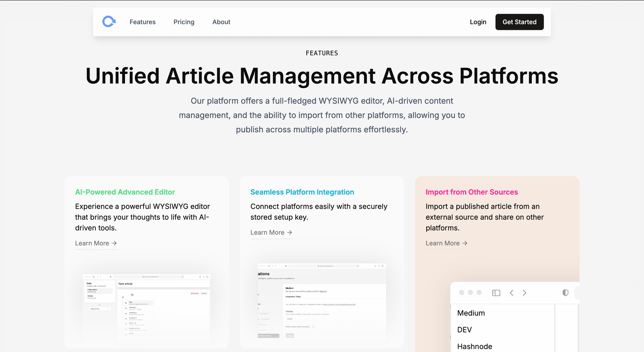Click the sidebar toggle icon in the editor browser mockup
The height and width of the screenshot is (352, 644).
tap(94, 277)
